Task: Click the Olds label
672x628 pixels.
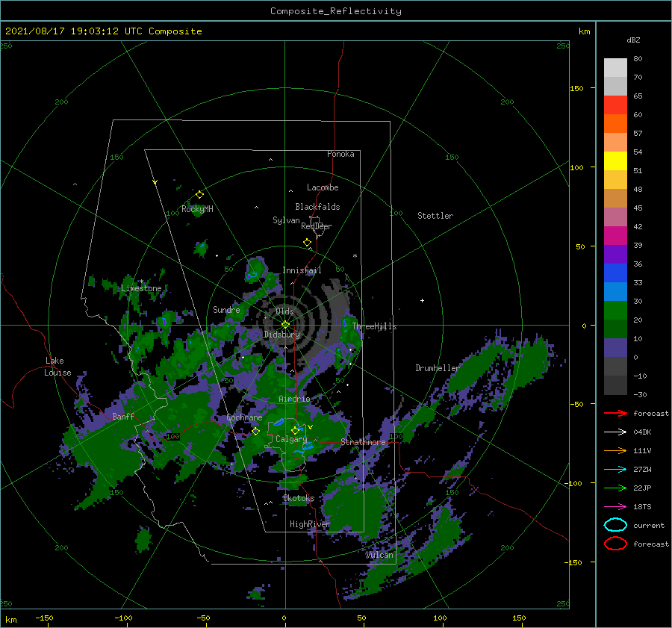Action: [284, 311]
